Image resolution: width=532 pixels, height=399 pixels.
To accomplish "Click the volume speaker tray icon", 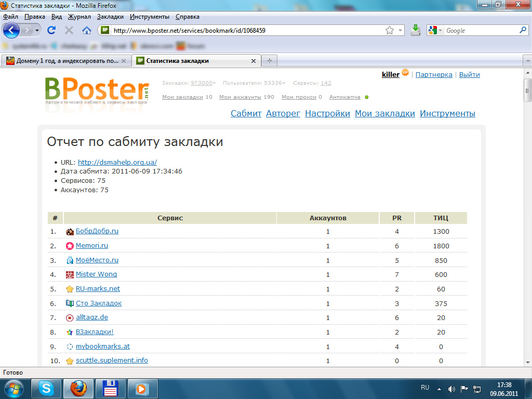I will point(451,389).
